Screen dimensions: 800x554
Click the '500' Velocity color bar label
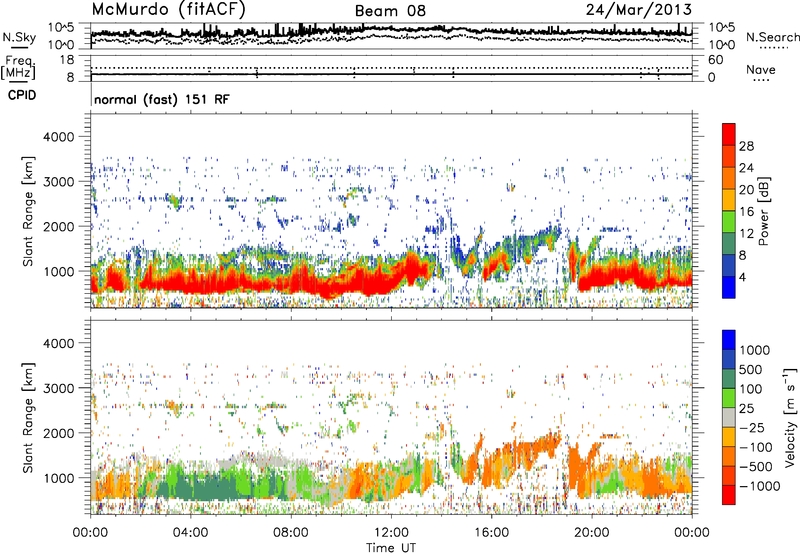[751, 369]
